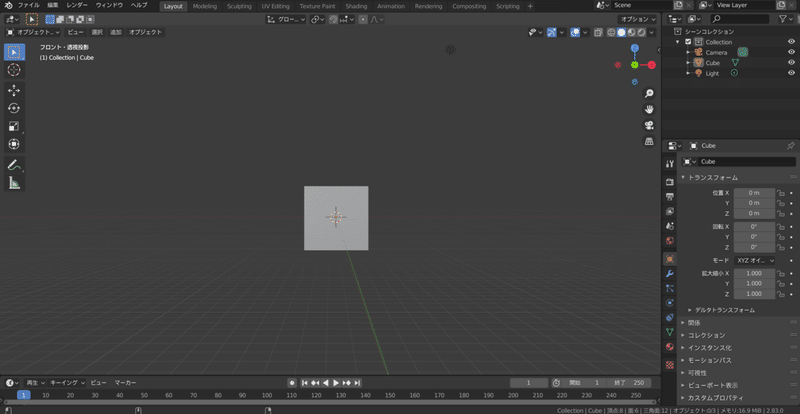This screenshot has width=800, height=414.
Task: Open the Output properties tab
Action: point(670,197)
